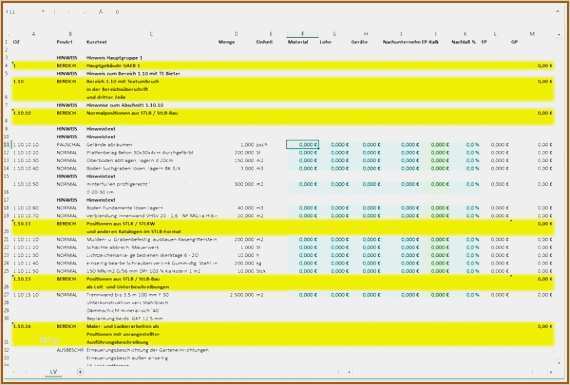Click 'Unterkonstruktion verz. Stahlblech' cell
Image resolution: width=570 pixels, height=385 pixels.
[x=127, y=302]
